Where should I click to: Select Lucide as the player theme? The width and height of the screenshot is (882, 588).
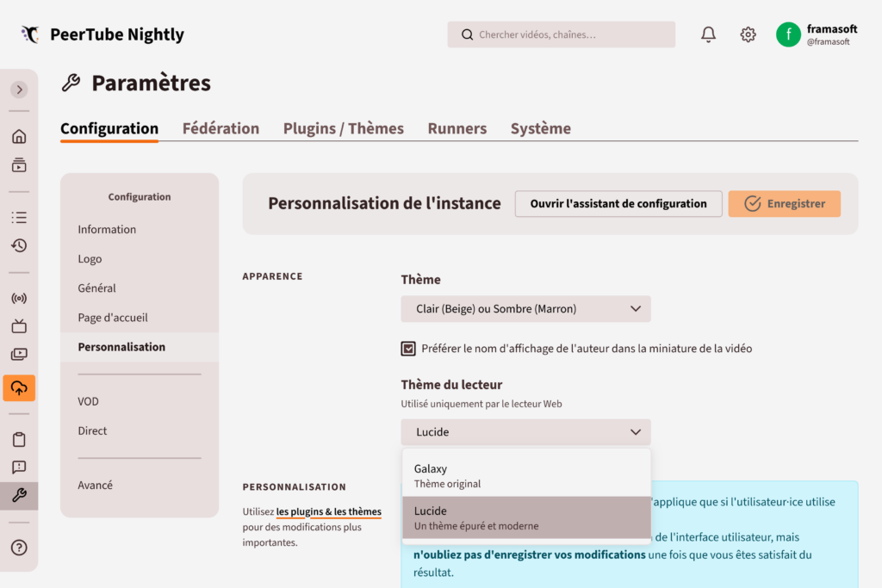coord(525,517)
